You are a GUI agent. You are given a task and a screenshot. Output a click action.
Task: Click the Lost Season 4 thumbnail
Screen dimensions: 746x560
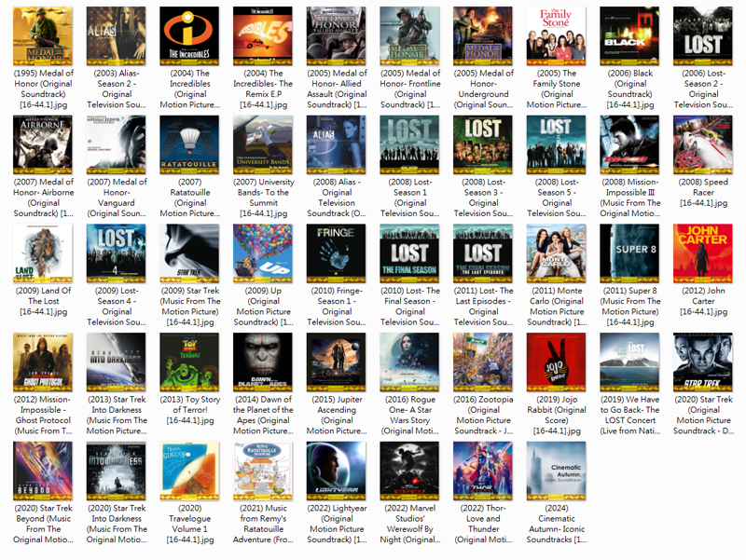click(116, 253)
